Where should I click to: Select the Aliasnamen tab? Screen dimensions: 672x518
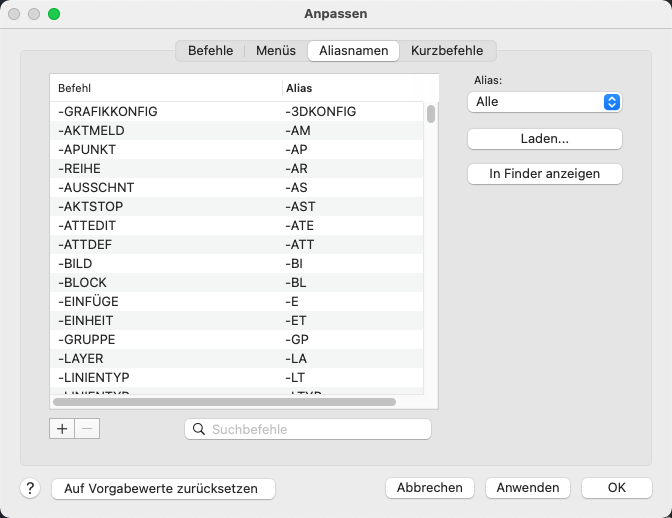[x=354, y=50]
